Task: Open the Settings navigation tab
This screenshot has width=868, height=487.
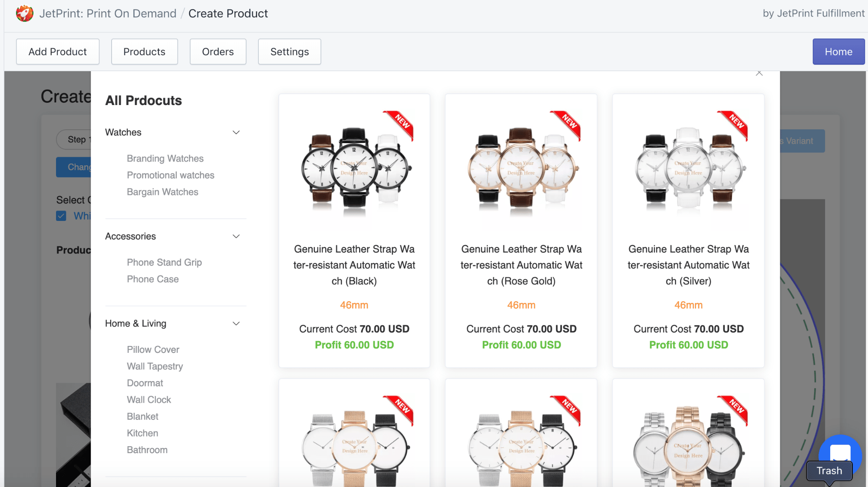Action: pos(289,51)
